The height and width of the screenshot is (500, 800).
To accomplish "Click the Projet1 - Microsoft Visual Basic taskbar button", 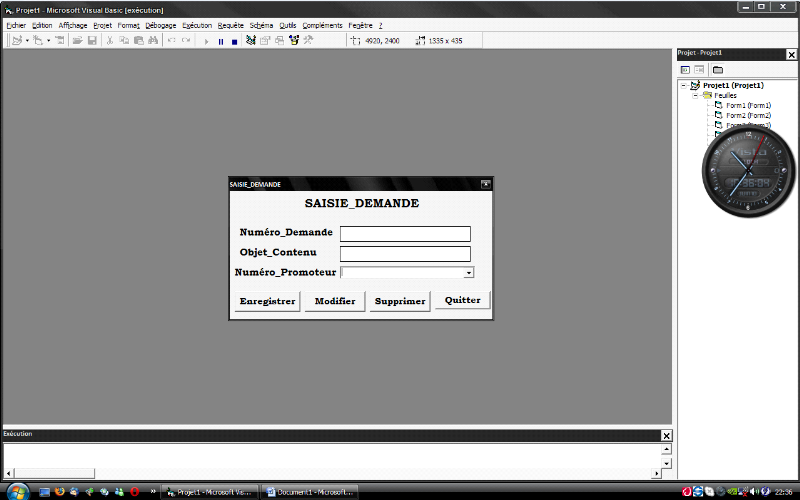I will 210,492.
